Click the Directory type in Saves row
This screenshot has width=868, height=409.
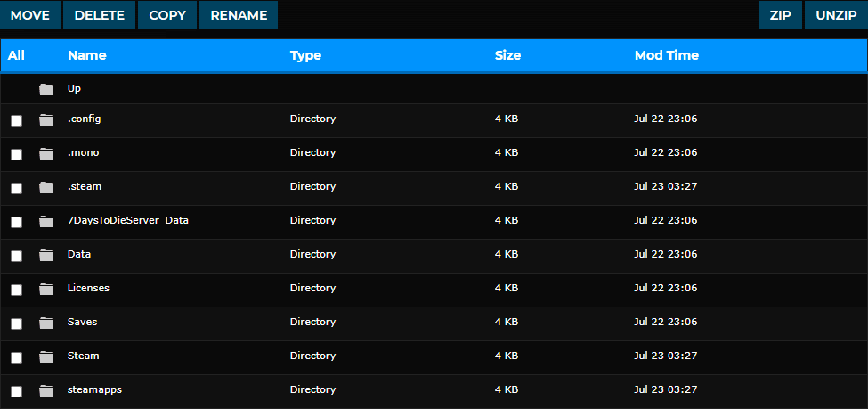[x=312, y=322]
